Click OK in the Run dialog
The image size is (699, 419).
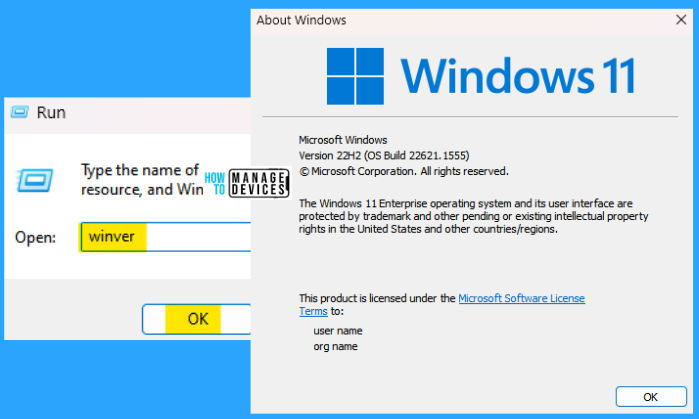197,319
